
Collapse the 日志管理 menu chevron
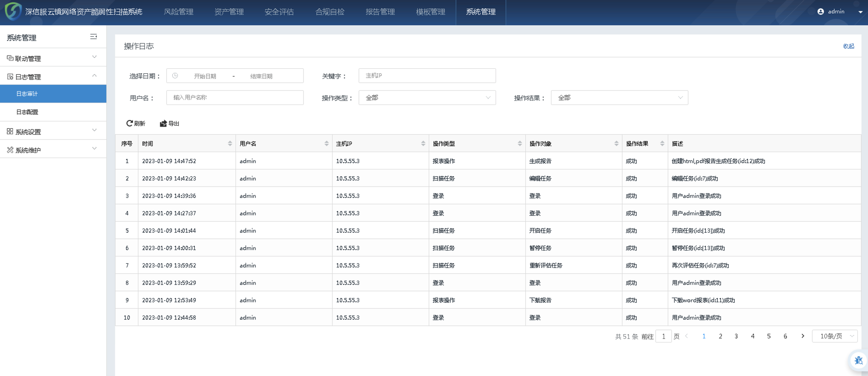point(94,75)
